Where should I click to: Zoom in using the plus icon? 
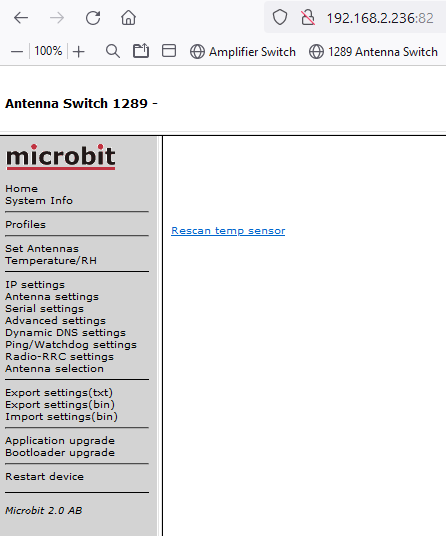79,52
